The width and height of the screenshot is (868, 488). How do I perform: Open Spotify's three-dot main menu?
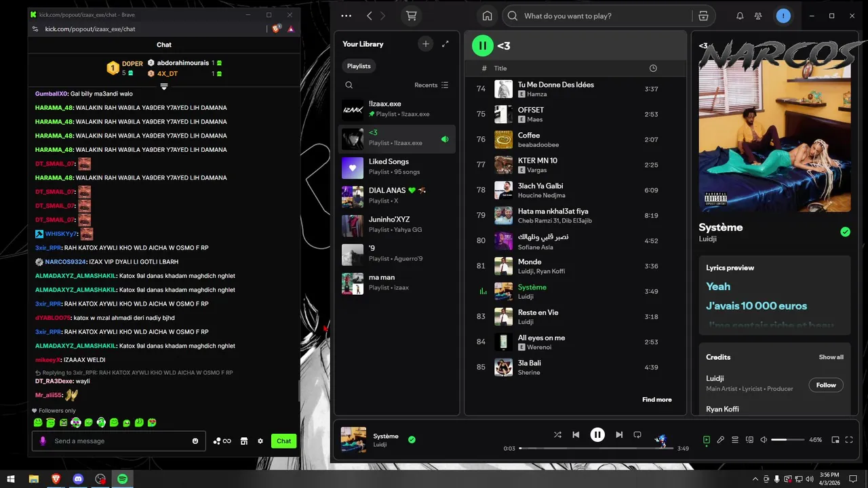coord(347,16)
